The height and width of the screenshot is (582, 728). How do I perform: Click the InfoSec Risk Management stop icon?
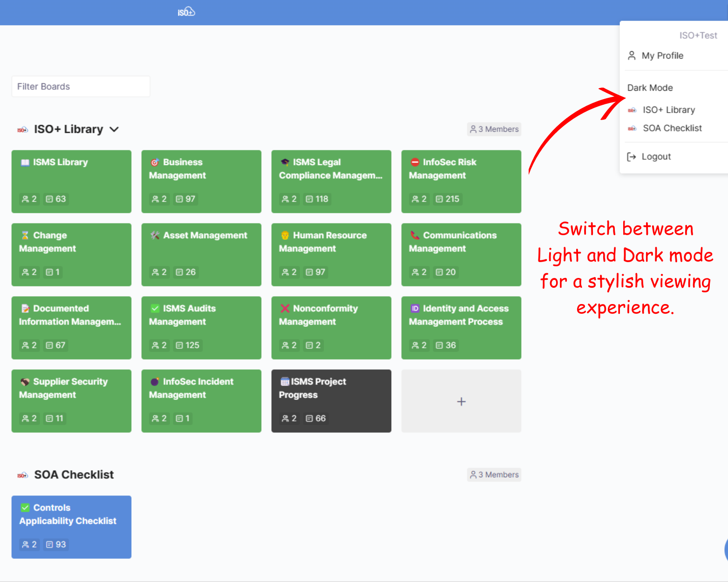tap(415, 162)
